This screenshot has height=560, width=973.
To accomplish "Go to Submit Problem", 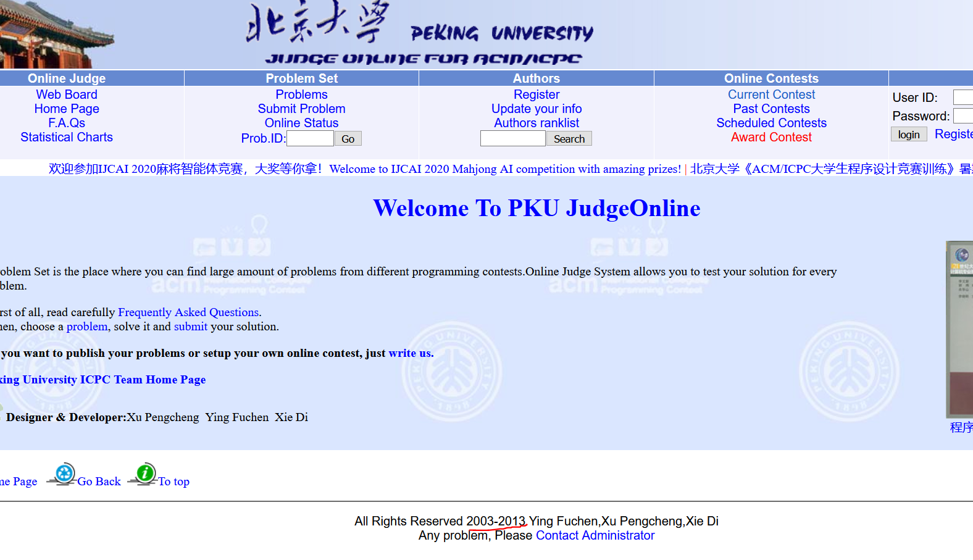I will point(301,109).
